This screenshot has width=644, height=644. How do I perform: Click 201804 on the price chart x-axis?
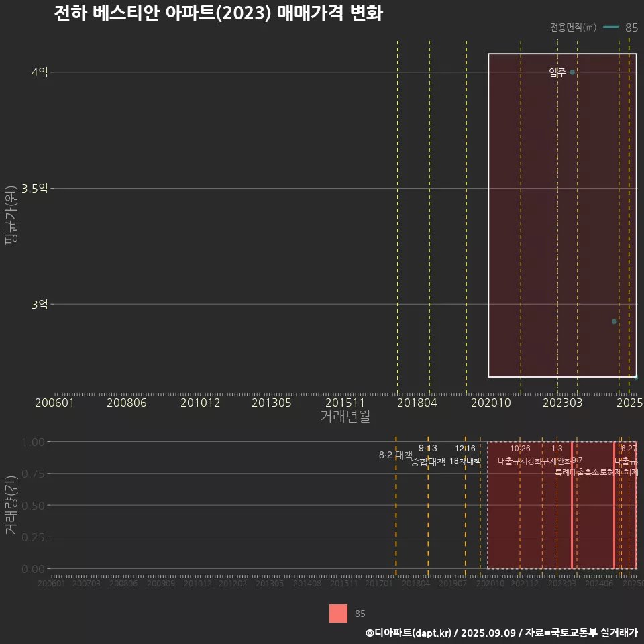point(417,402)
